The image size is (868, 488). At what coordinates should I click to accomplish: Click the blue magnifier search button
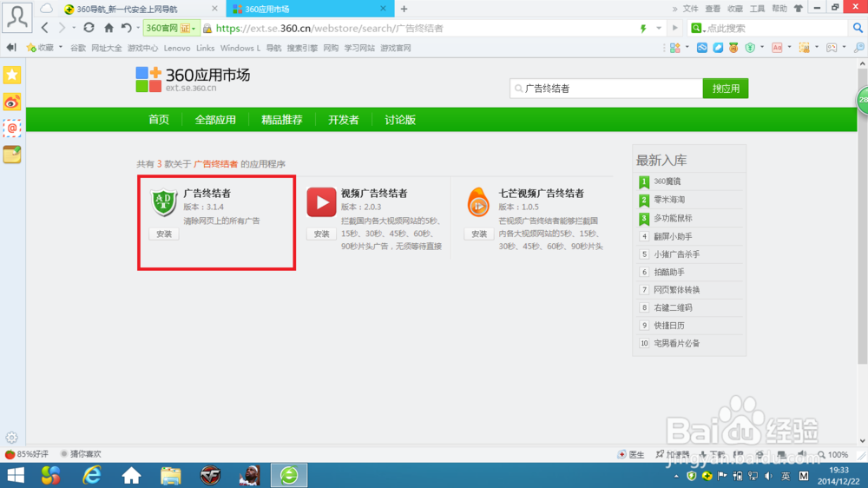[x=858, y=28]
